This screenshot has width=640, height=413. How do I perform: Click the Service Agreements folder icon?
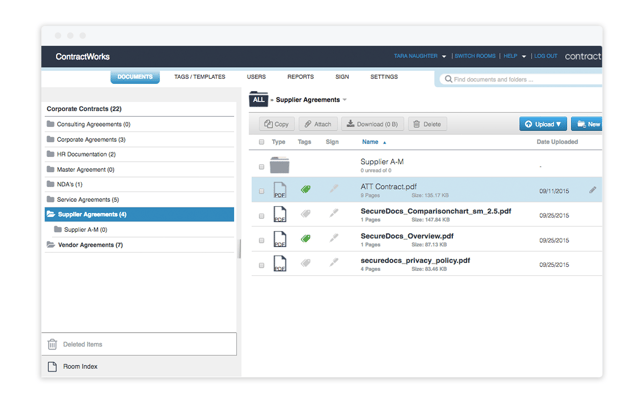click(x=51, y=199)
